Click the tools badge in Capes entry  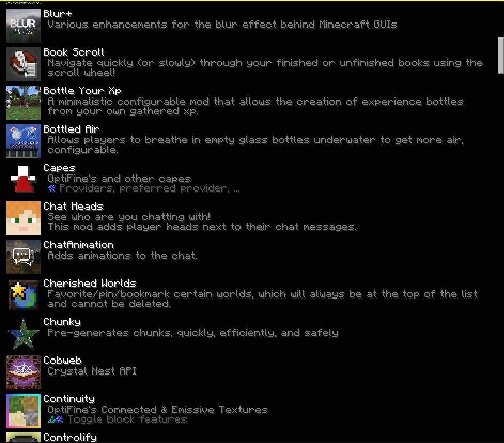(52, 188)
